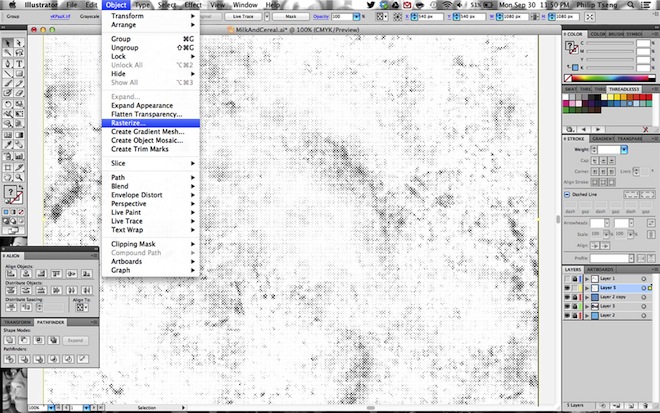The image size is (660, 413).
Task: Click the Minus Back pathfinder button
Action: point(82,359)
